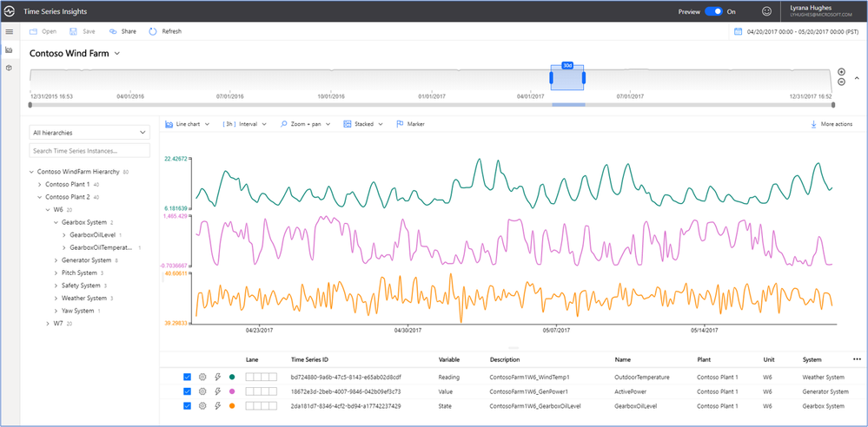
Task: Collapse Contoso Plant 2 node
Action: [x=40, y=197]
